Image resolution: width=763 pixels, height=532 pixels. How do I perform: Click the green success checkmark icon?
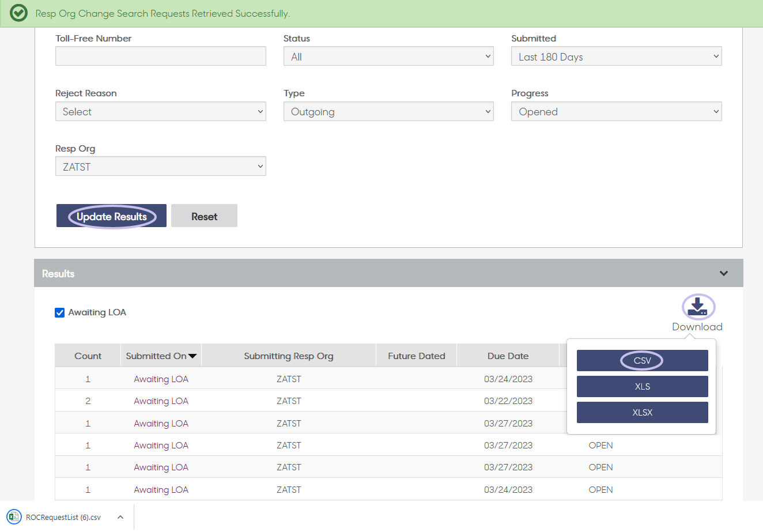point(18,12)
